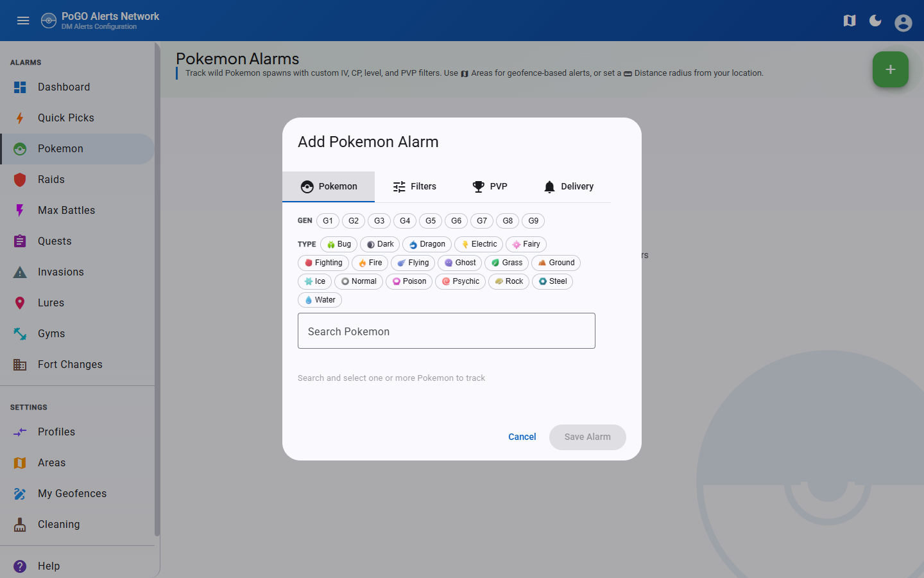The image size is (924, 578).
Task: Go to Quick Picks in sidebar
Action: [x=77, y=118]
